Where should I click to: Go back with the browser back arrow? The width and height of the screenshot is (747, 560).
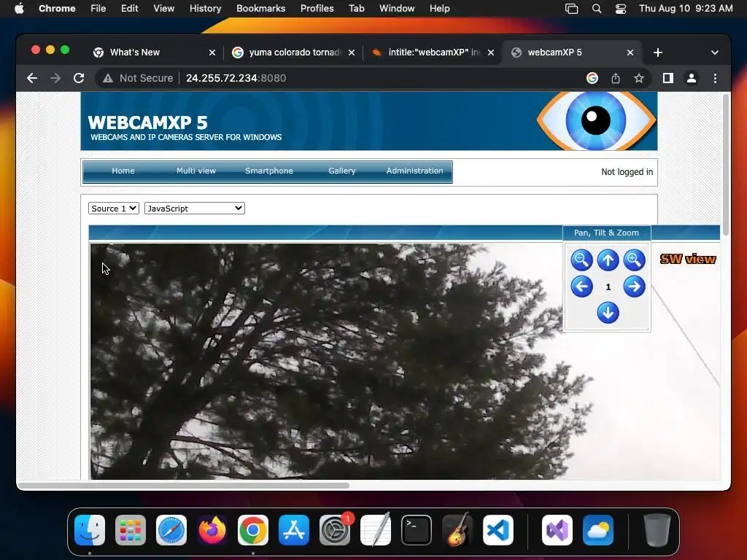click(x=32, y=78)
